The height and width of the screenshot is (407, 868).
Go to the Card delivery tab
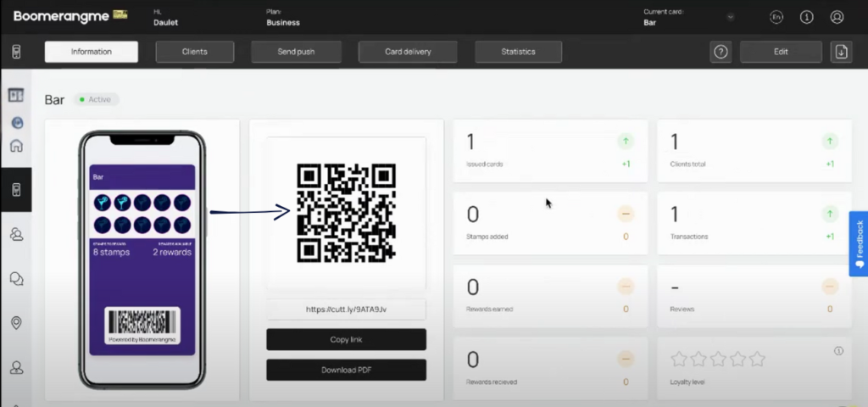[408, 52]
